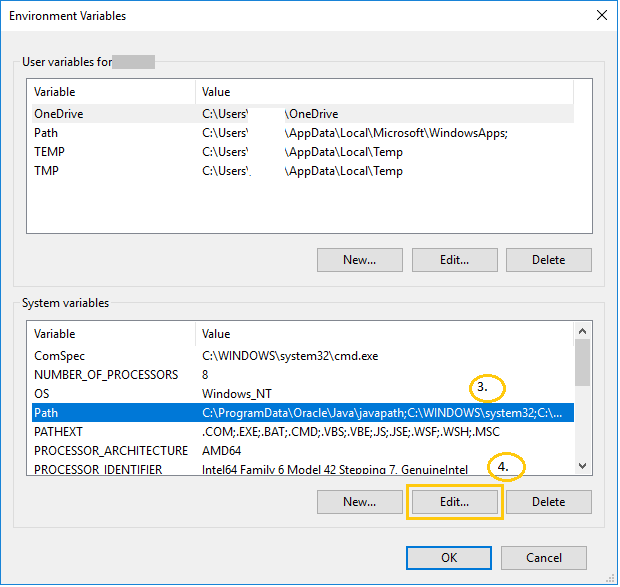
Task: Select the PATHEXT system variable
Action: [60, 432]
